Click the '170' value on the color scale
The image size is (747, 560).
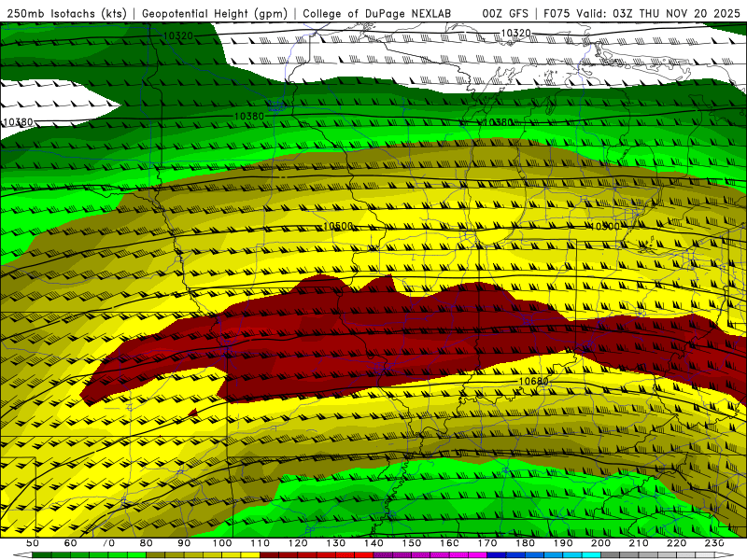tap(486, 543)
